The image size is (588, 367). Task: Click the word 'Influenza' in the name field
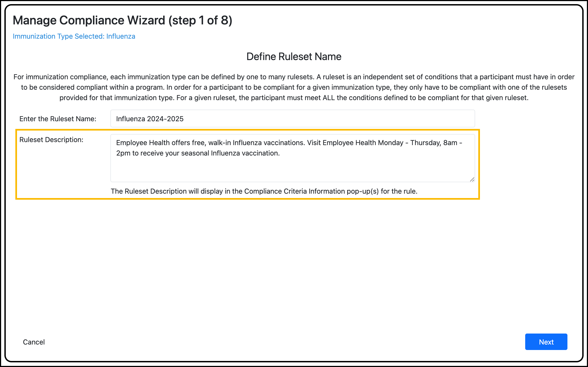click(131, 119)
